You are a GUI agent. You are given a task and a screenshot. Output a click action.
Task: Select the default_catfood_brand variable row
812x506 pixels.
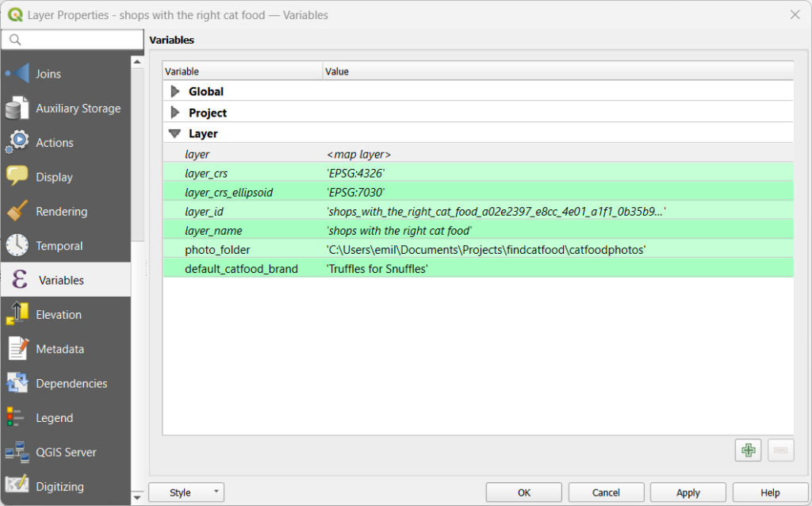pos(241,269)
